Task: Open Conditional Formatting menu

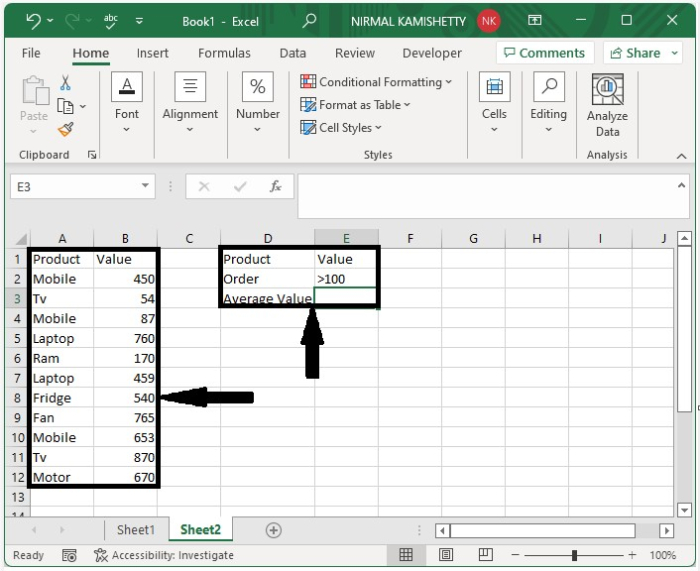Action: click(376, 82)
